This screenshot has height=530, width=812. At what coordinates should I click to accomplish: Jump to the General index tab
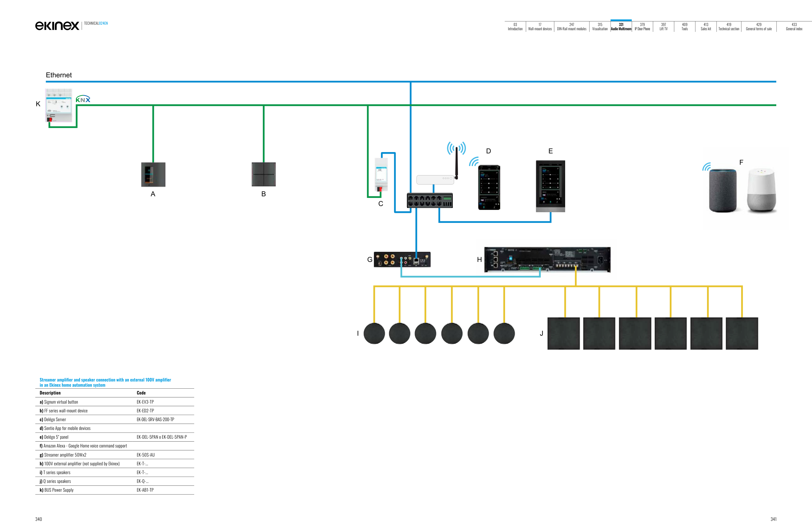[x=794, y=27]
